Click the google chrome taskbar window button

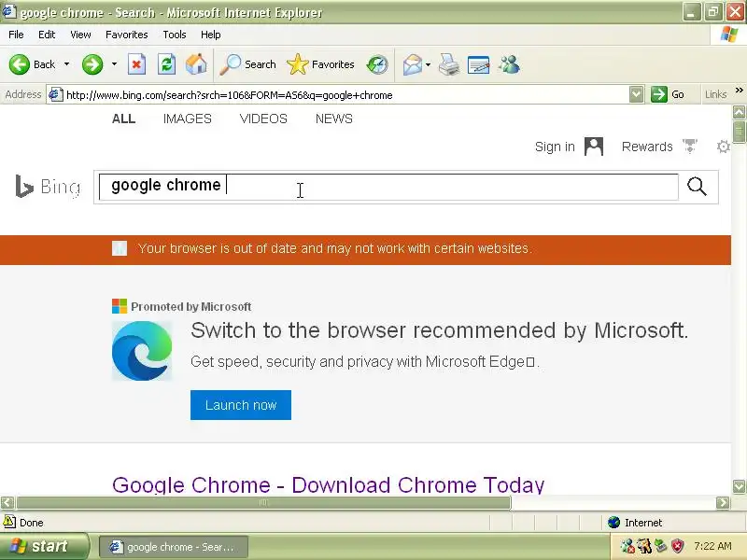click(x=174, y=547)
